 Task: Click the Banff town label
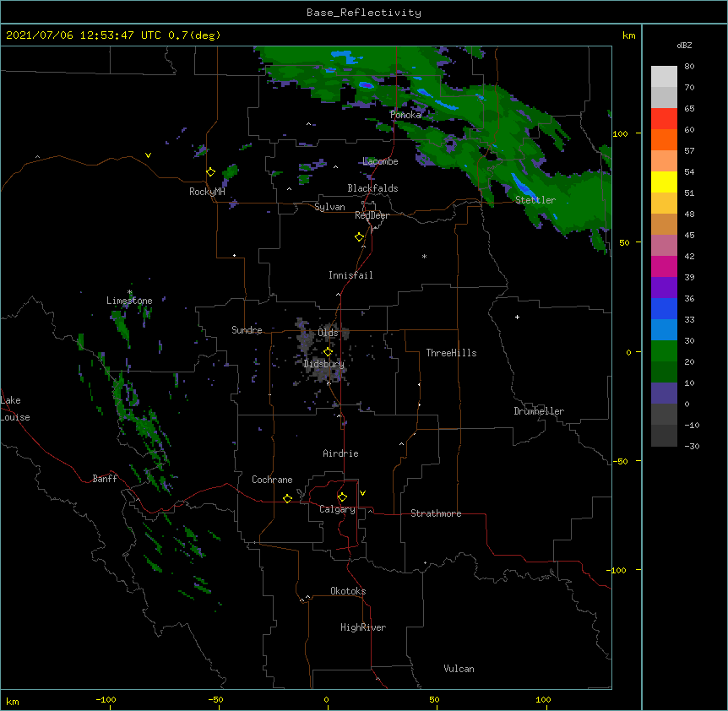click(105, 479)
